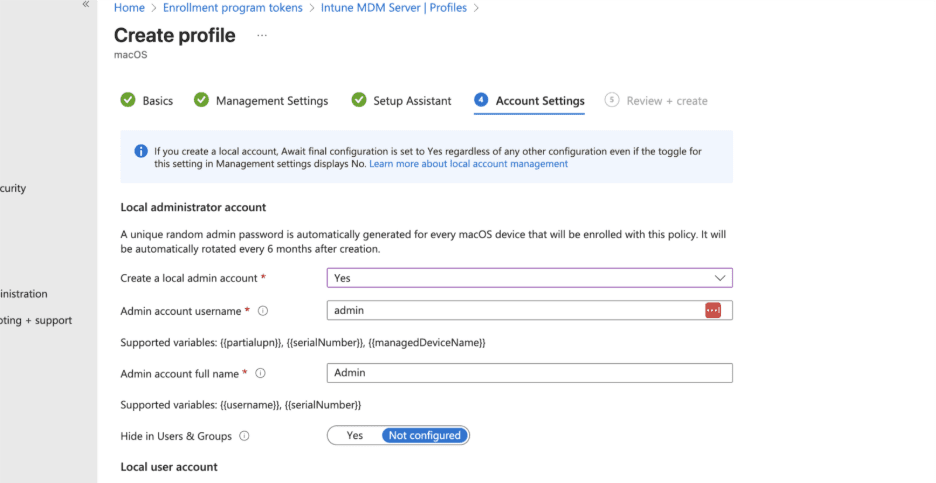
Task: Click the red password manager icon in username field
Action: (713, 310)
